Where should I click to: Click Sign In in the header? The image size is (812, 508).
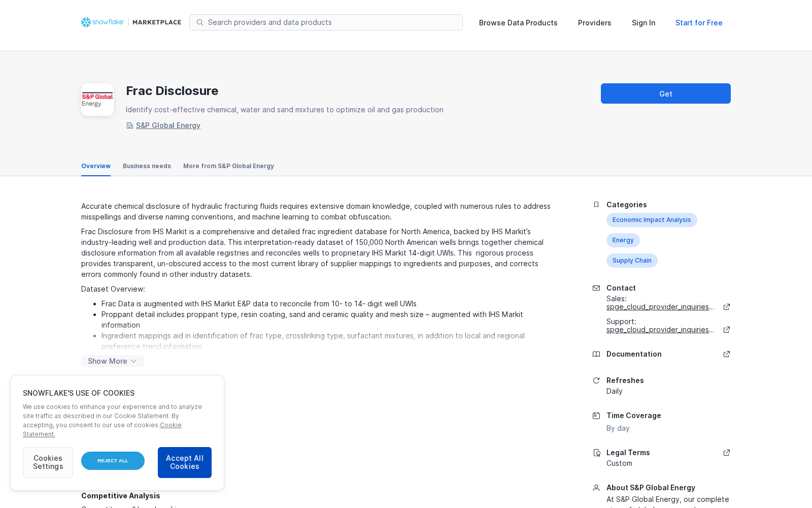[x=644, y=23]
